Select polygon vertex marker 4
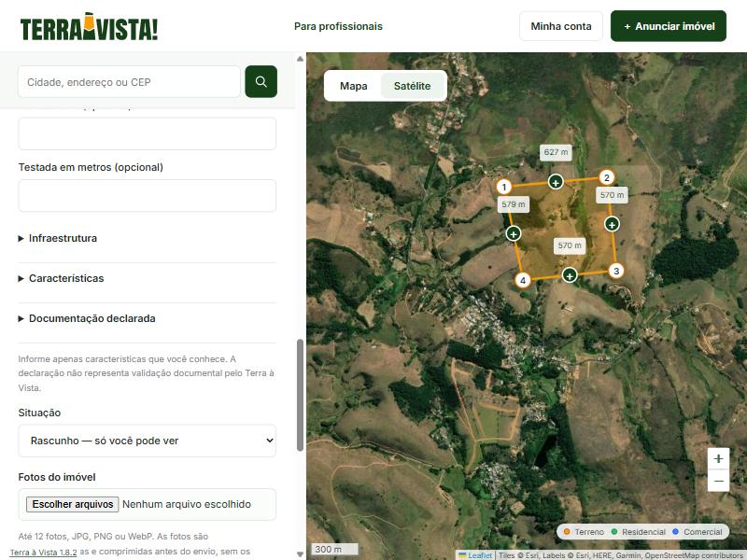The image size is (747, 560). [x=523, y=280]
